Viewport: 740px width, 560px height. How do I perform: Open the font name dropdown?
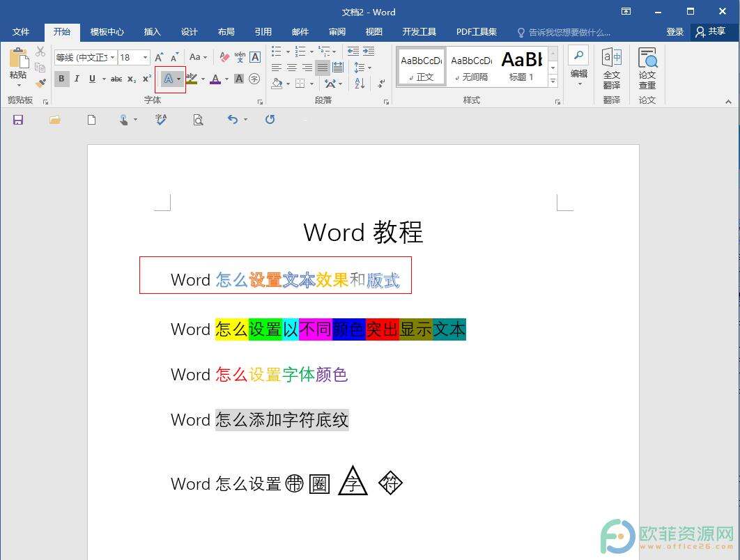[113, 58]
